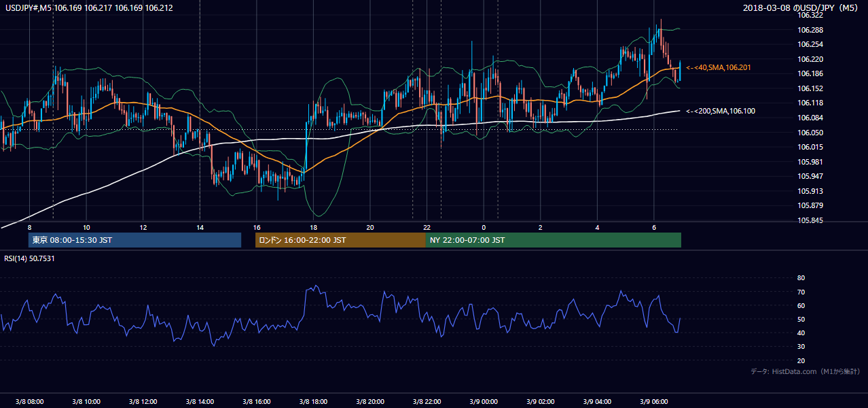This screenshot has height=408, width=868.
Task: Click date label 3/9 00:00
Action: coord(484,401)
